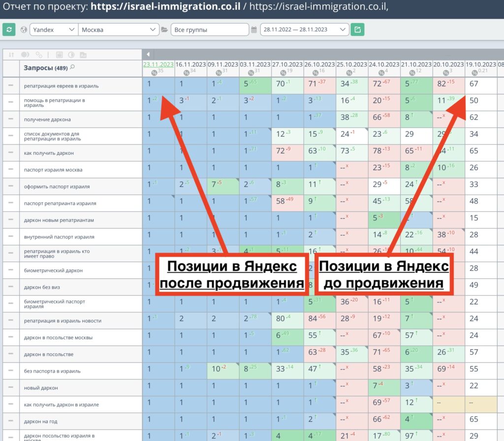The height and width of the screenshot is (441, 504).
Task: Click the green refresh button
Action: point(9,29)
